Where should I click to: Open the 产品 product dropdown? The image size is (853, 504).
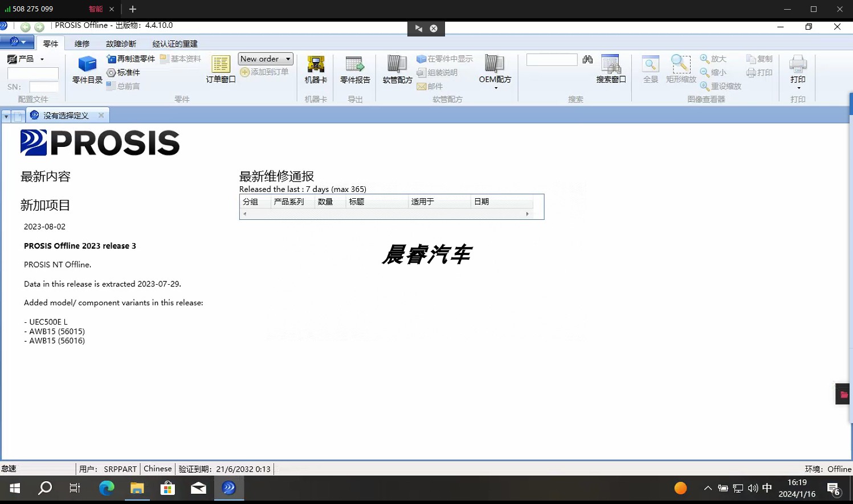(x=26, y=59)
